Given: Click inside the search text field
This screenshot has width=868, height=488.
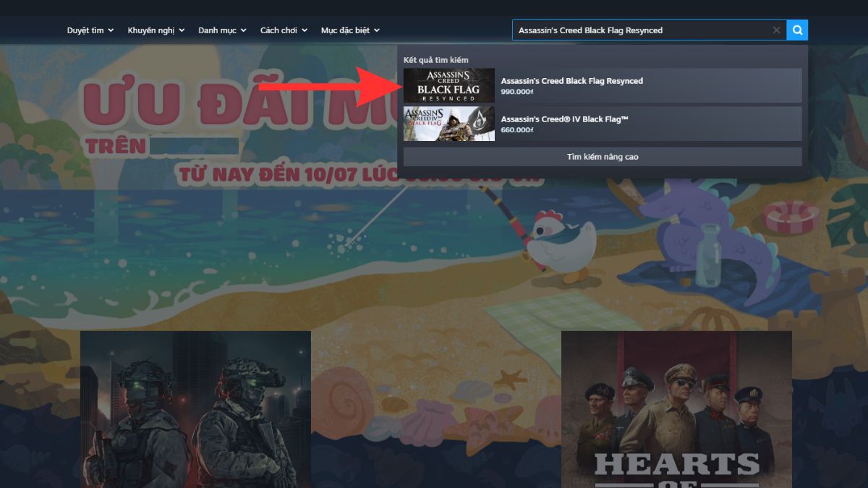Looking at the screenshot, I should click(x=640, y=30).
